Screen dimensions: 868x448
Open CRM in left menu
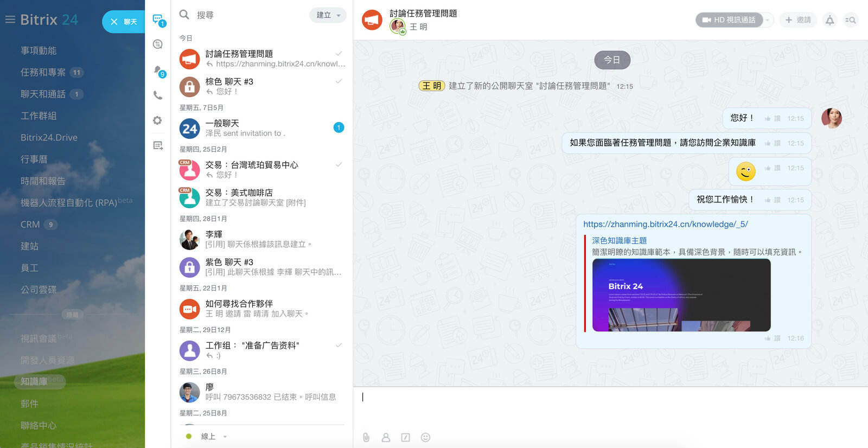click(30, 224)
